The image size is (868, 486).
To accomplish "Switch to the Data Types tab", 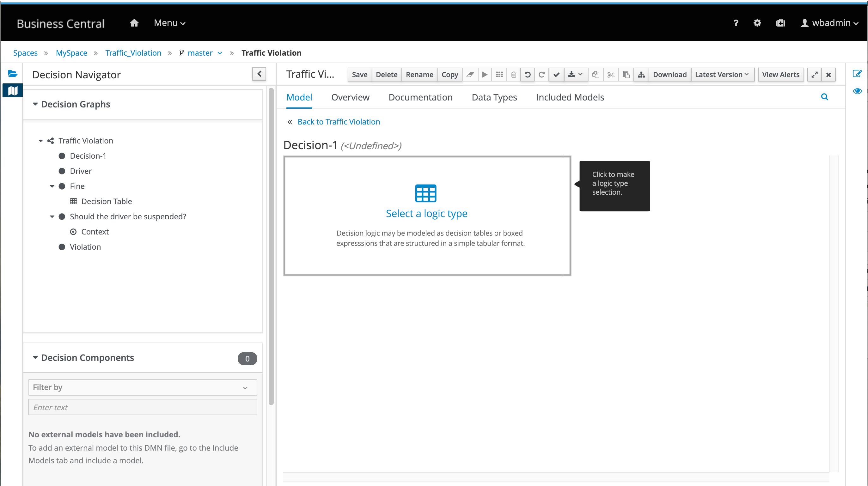I will pyautogui.click(x=494, y=97).
